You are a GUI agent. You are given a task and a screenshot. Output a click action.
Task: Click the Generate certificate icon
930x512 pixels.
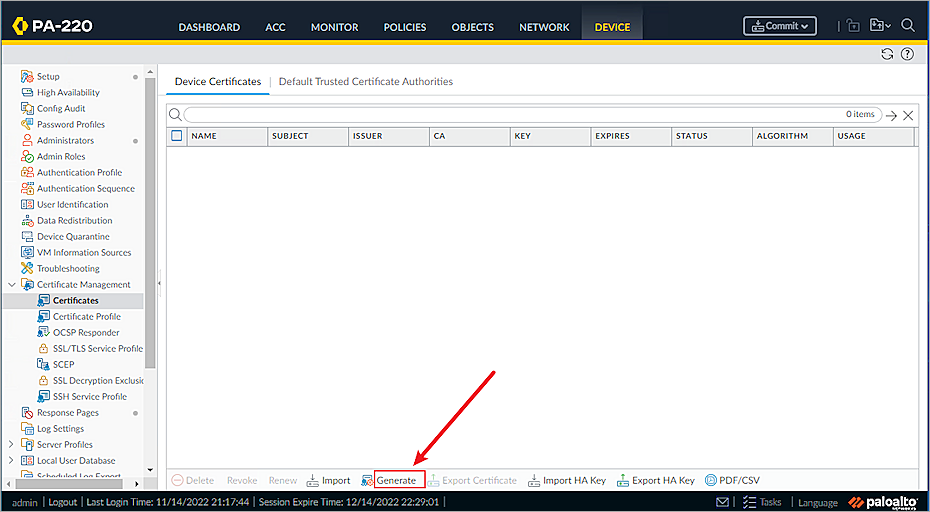tap(368, 481)
